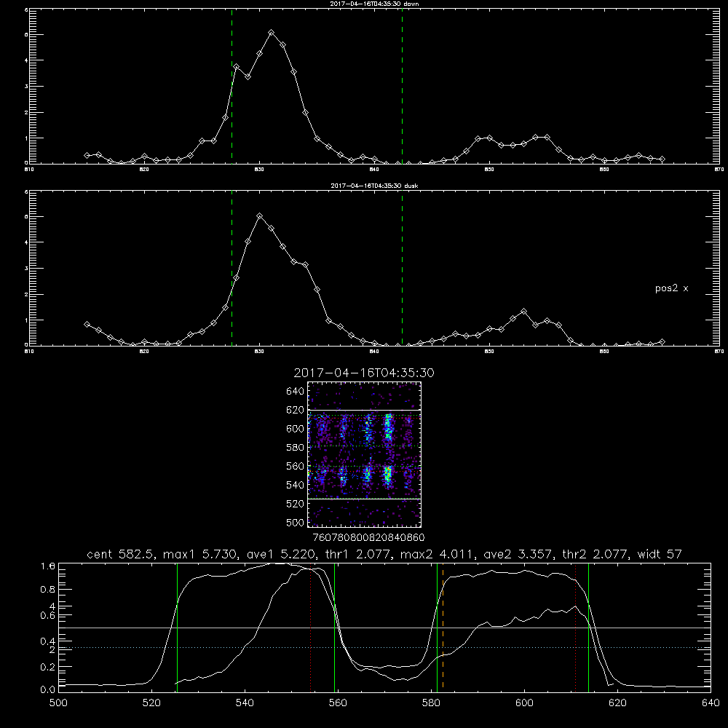
Task: Click '620' on the spectrogram image y-axis
Action: pyautogui.click(x=296, y=410)
